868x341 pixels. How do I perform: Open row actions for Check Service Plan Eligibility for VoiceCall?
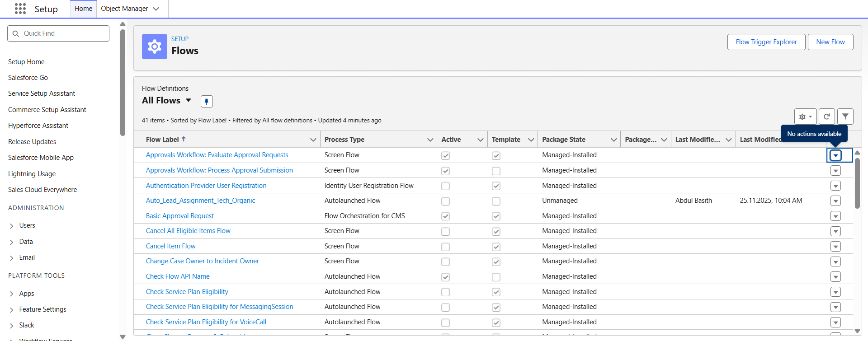[836, 322]
